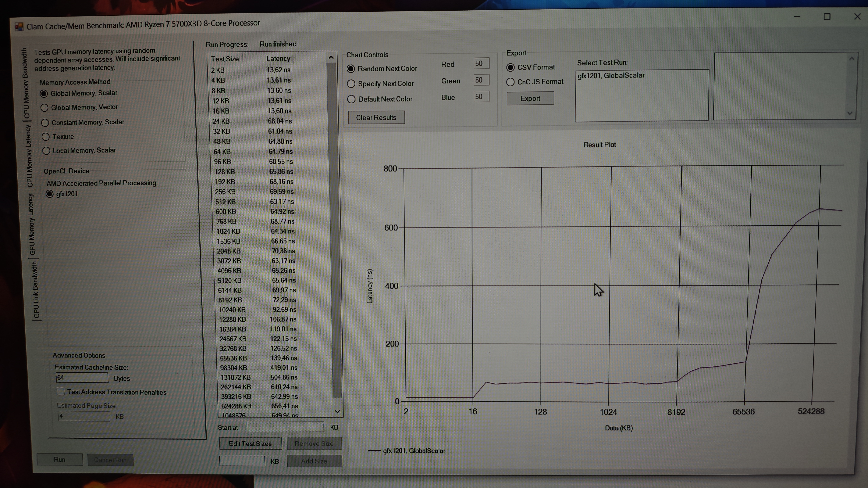Select gfx1201, GlobalScalar in test run list
The image size is (868, 488).
click(x=611, y=76)
